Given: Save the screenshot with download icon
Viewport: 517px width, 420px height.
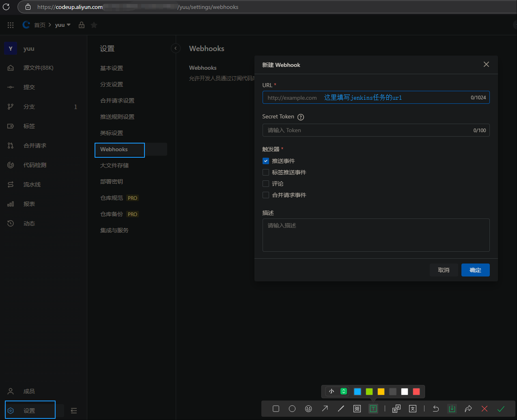Looking at the screenshot, I should click(452, 409).
